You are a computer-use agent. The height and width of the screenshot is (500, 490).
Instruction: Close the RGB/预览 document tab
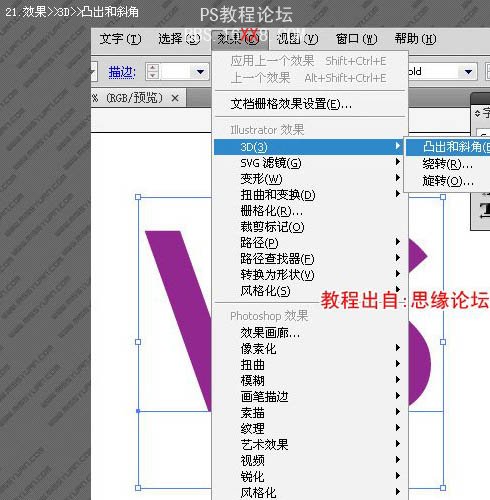tap(175, 98)
